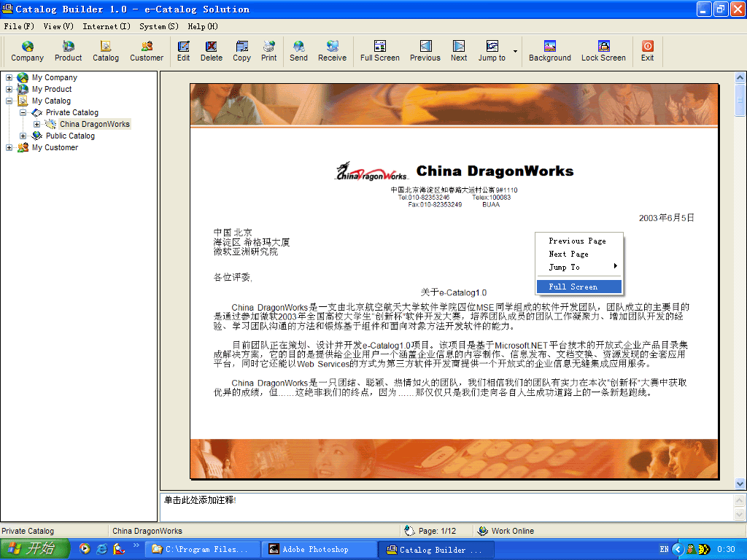Switch to C:\Program Files taskbar button
The height and width of the screenshot is (560, 747).
click(x=204, y=550)
